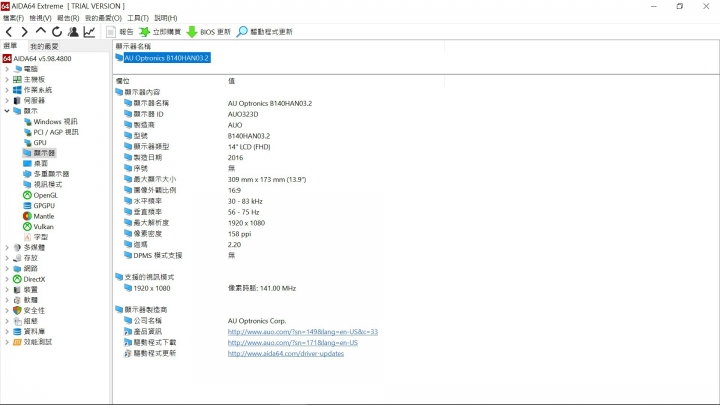Click the refresh toolbar icon
Viewport: 720px width, 405px height.
[x=57, y=32]
